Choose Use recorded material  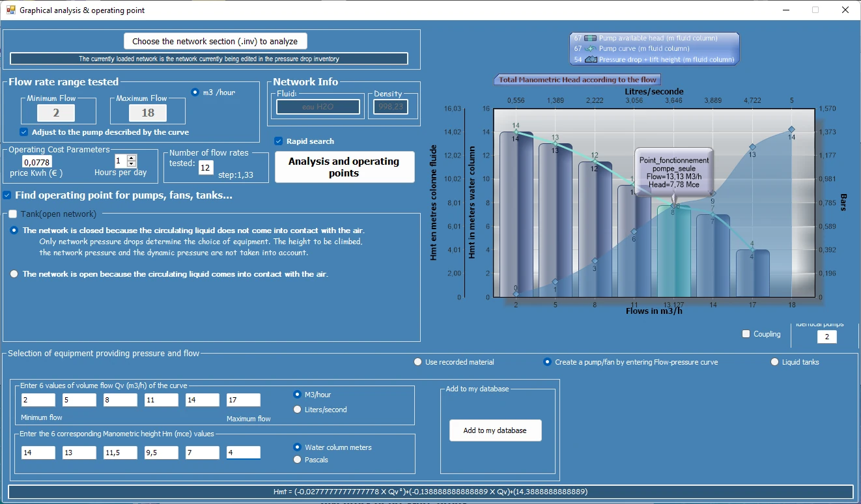pos(418,362)
